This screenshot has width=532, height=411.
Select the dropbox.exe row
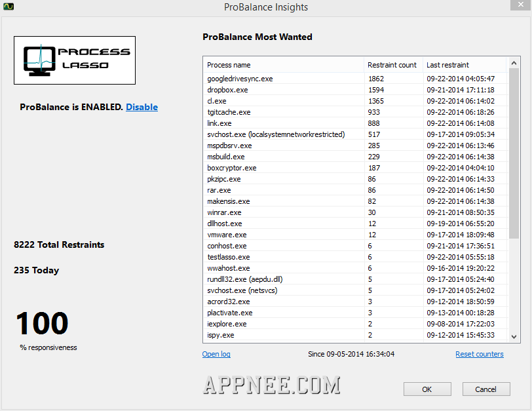pos(355,90)
